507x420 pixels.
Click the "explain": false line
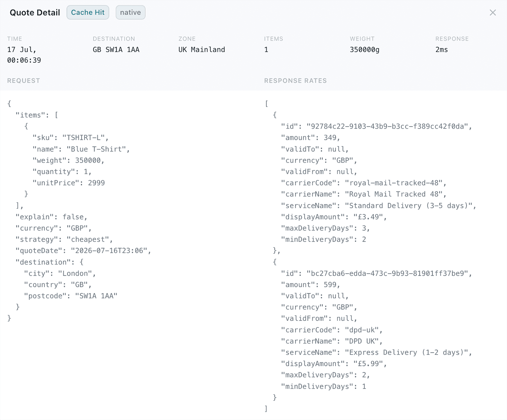[52, 217]
